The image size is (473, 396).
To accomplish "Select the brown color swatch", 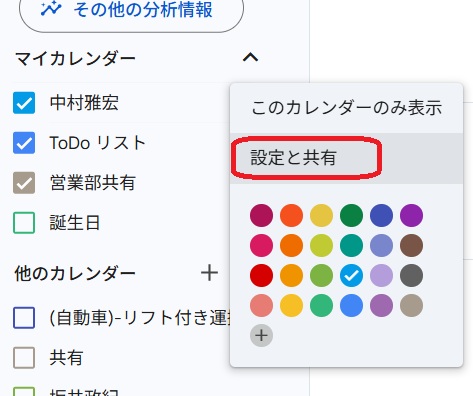I will click(411, 245).
